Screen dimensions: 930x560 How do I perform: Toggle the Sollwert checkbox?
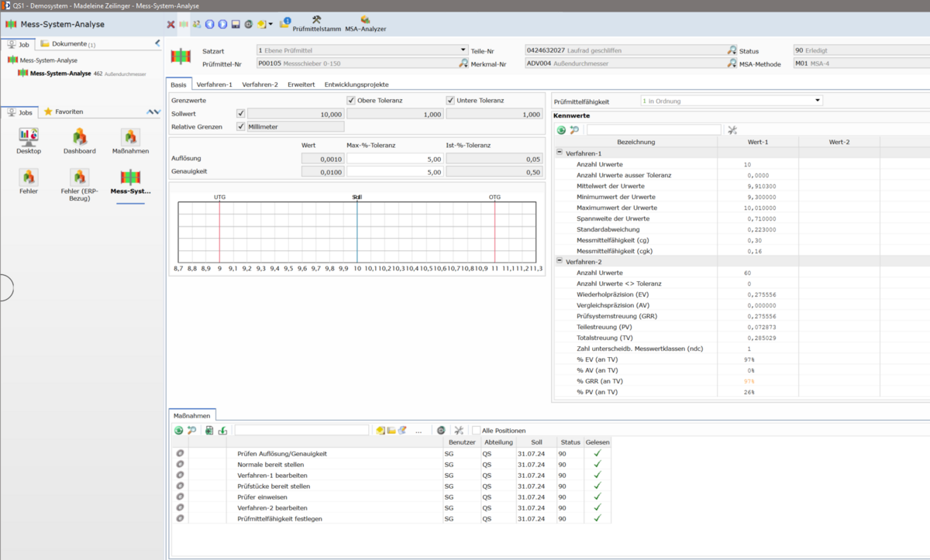pyautogui.click(x=241, y=114)
